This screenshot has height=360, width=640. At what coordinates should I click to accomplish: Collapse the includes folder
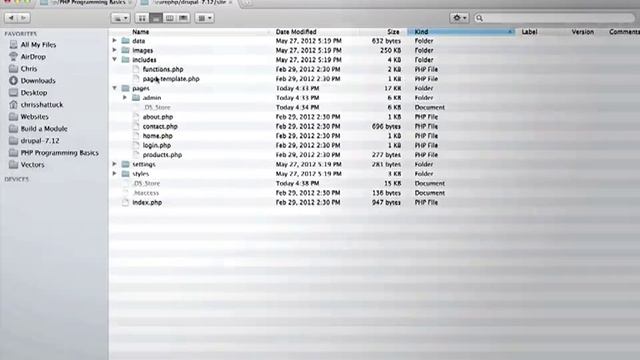pos(115,60)
